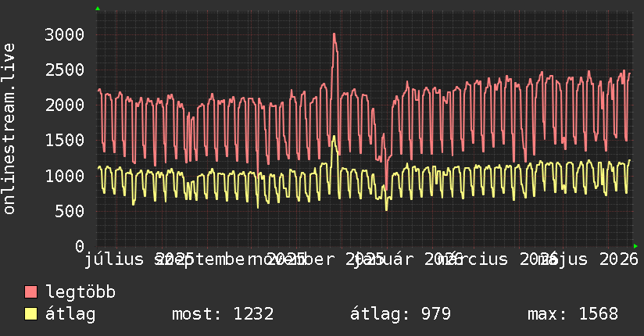Image resolution: width=644 pixels, height=336 pixels.
Task: Select the legtöbb legend label
Action: (x=80, y=292)
